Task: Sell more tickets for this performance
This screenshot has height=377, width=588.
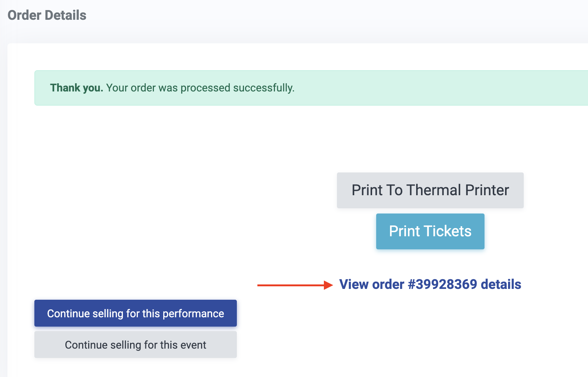Action: [135, 314]
